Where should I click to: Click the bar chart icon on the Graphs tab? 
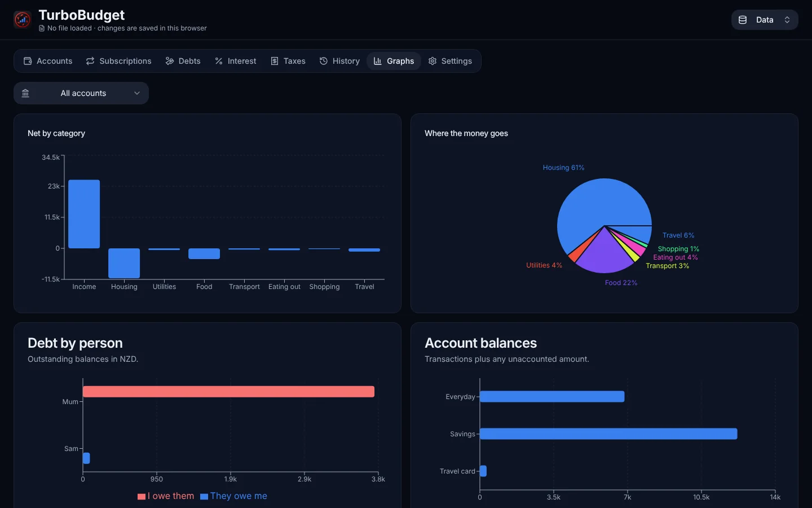point(378,61)
